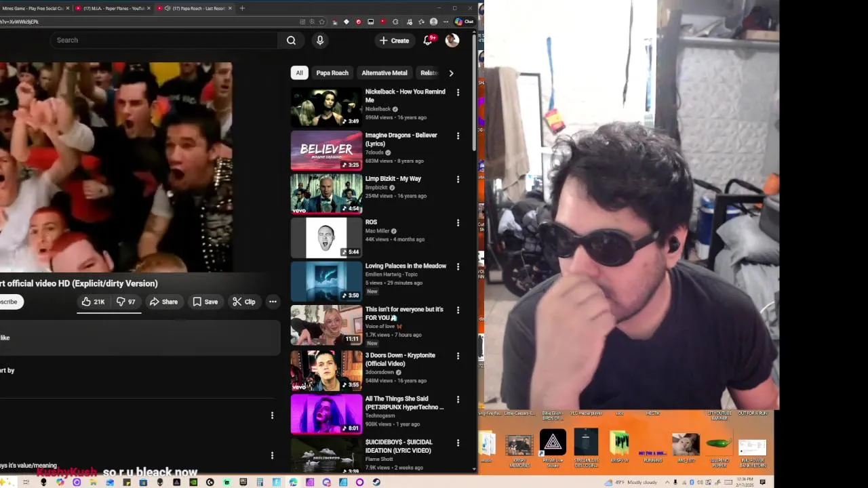Screen dimensions: 868x488
Task: Open Windows notification center icon
Action: coord(763,482)
